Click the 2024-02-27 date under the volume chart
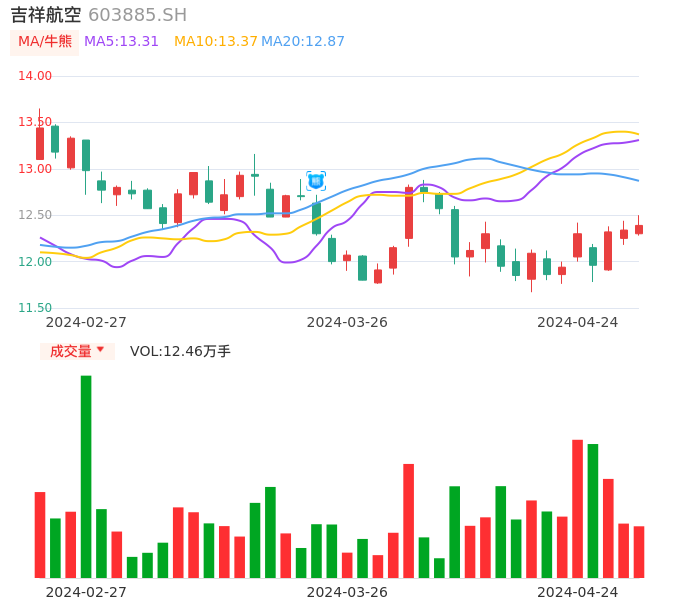 click(x=86, y=591)
